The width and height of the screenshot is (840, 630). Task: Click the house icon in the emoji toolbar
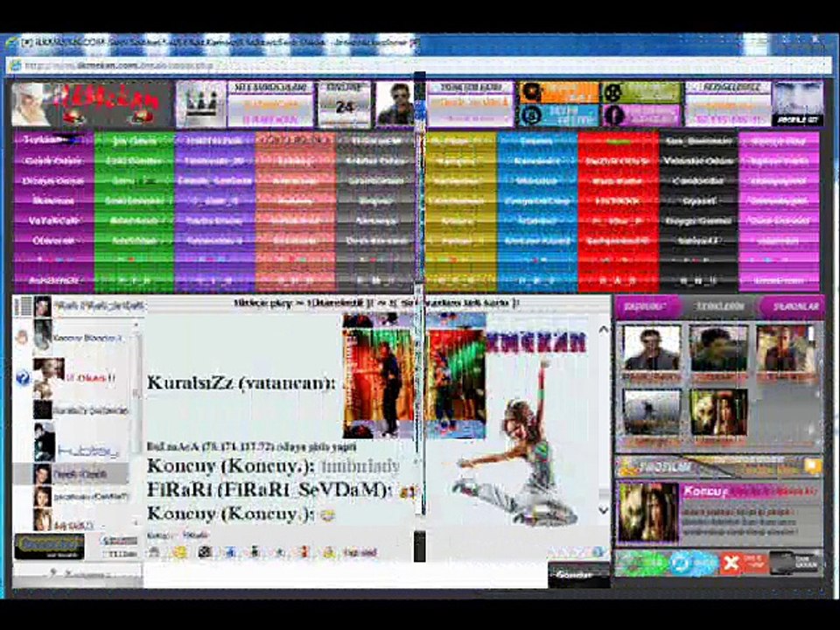click(x=154, y=552)
